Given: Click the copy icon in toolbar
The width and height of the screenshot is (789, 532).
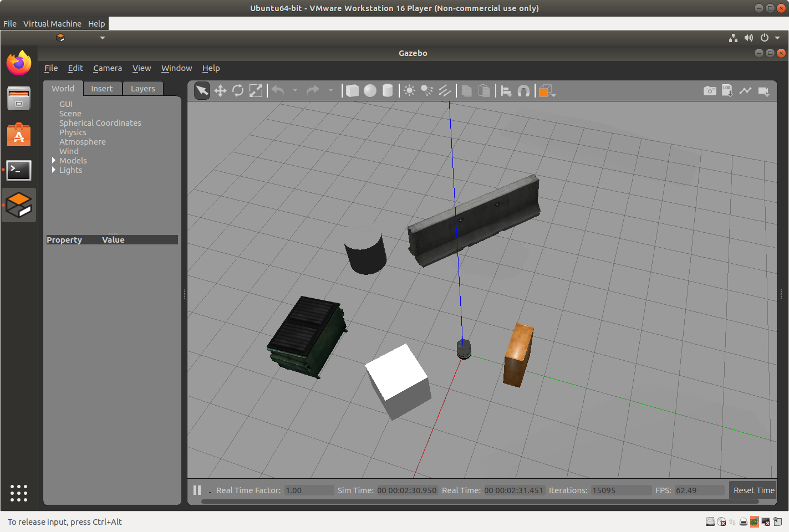Looking at the screenshot, I should point(466,91).
